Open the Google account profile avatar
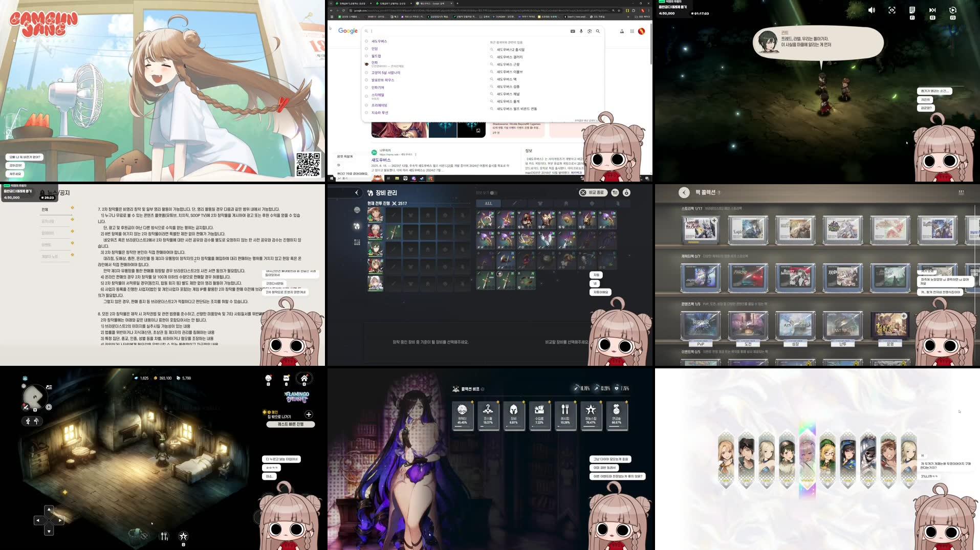Image resolution: width=980 pixels, height=550 pixels. click(641, 31)
